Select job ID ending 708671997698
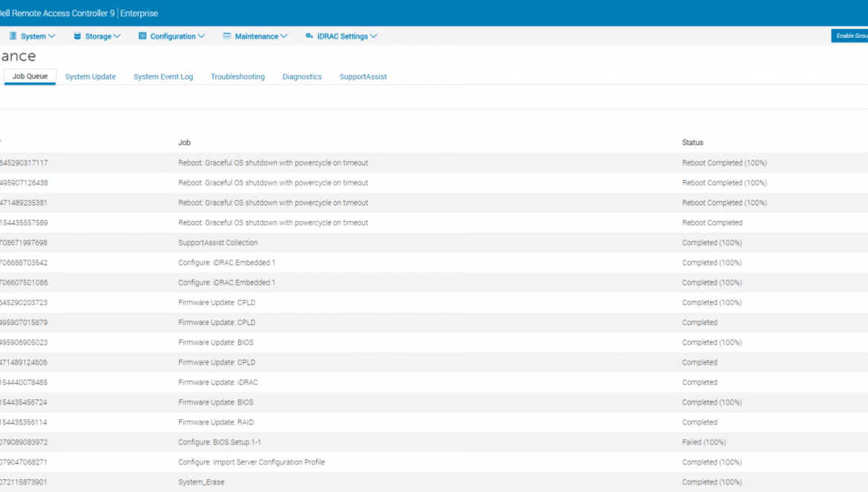Viewport: 868px width, 492px height. (24, 243)
